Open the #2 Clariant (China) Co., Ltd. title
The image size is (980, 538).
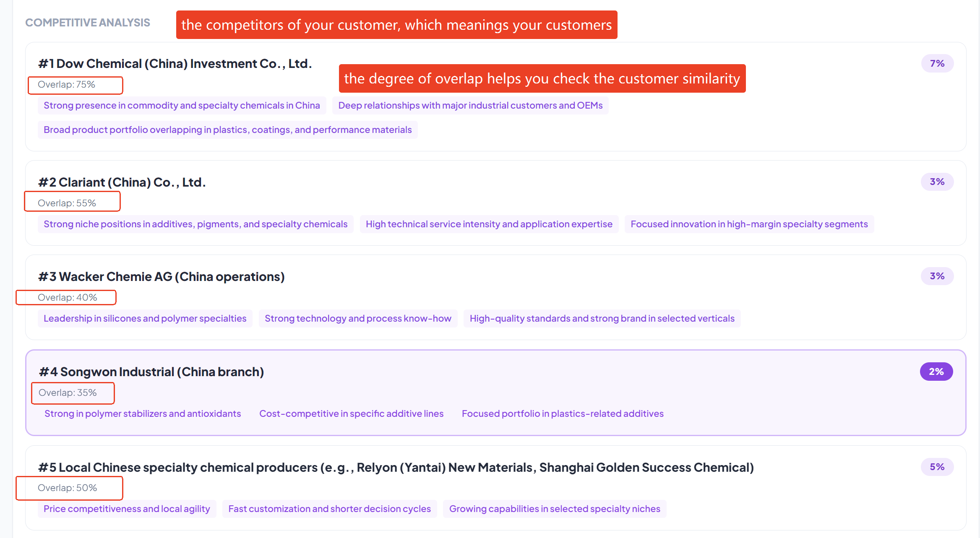coord(122,182)
